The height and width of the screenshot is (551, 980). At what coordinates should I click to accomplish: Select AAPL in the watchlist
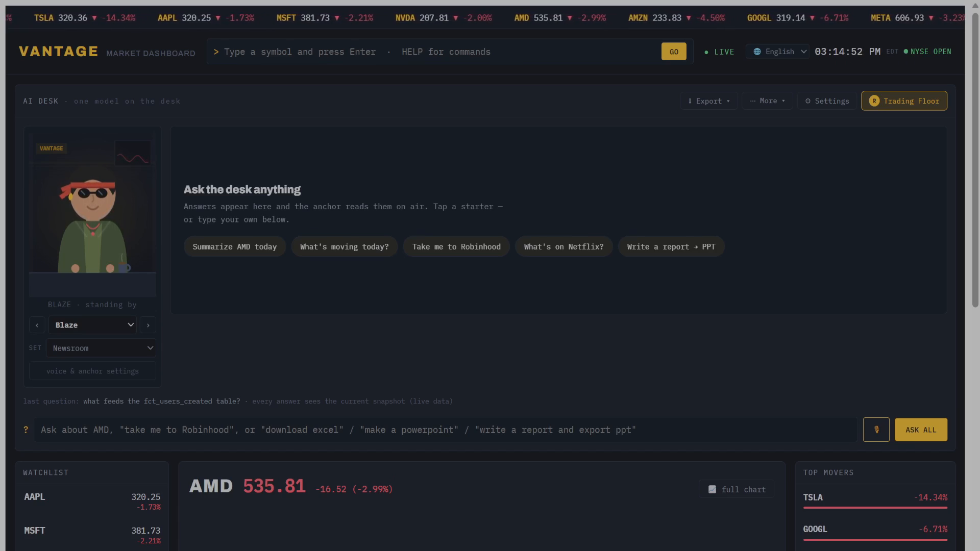tap(92, 502)
